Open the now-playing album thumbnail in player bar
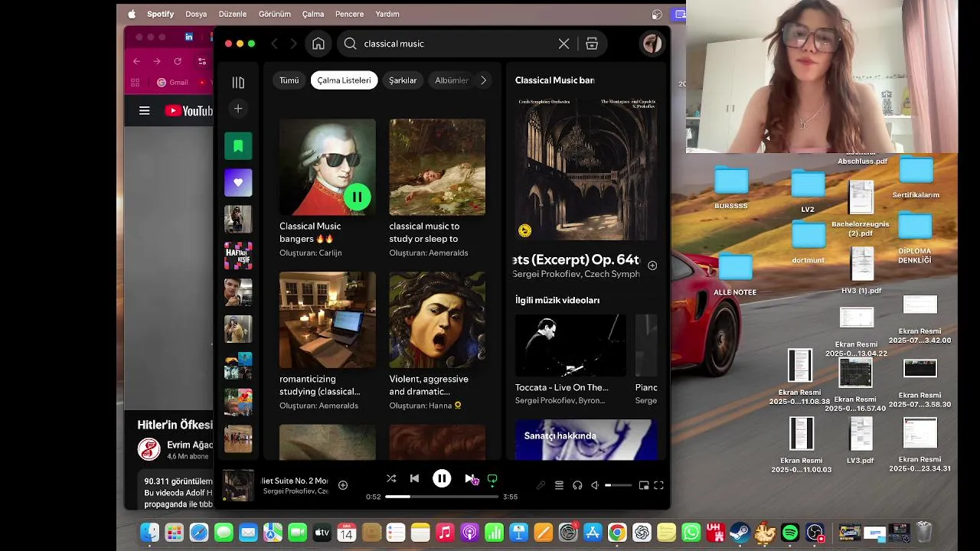Viewport: 980px width, 551px height. [x=238, y=485]
